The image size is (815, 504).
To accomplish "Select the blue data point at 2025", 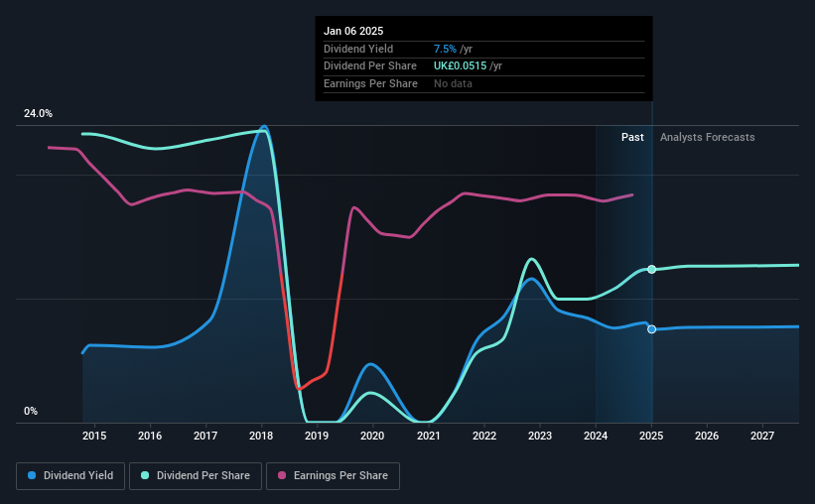I will point(652,329).
